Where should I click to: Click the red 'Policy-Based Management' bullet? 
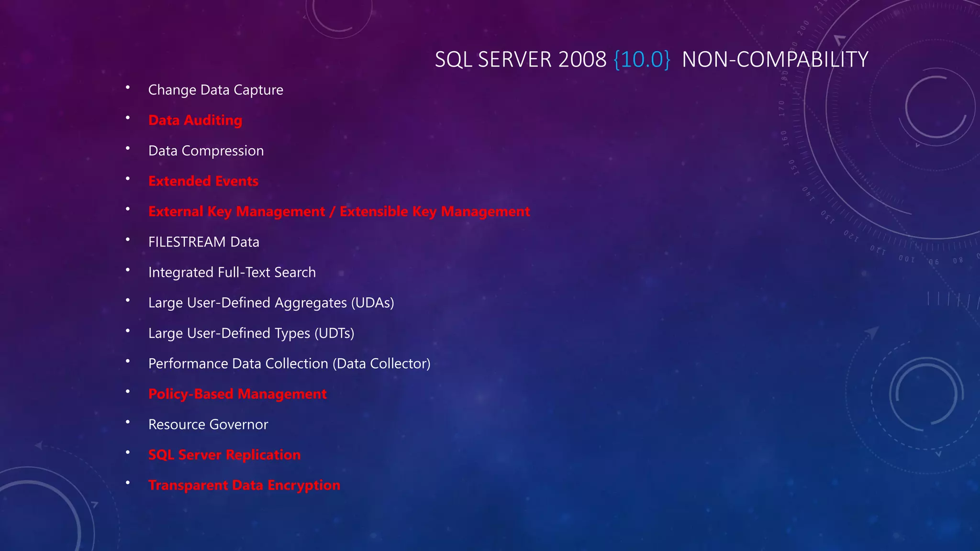point(237,394)
